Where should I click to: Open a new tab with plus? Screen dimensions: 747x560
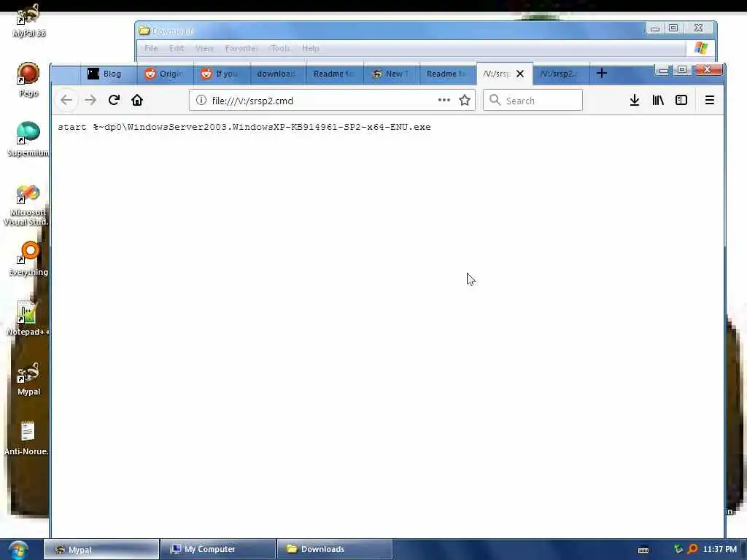tap(602, 74)
